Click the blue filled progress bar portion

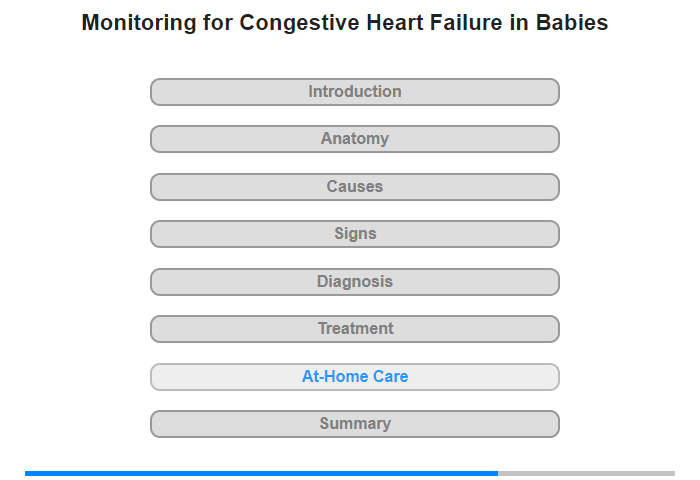pos(261,473)
